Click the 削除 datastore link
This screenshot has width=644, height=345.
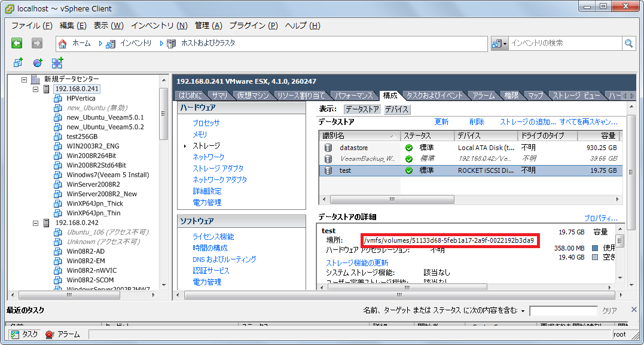point(477,122)
